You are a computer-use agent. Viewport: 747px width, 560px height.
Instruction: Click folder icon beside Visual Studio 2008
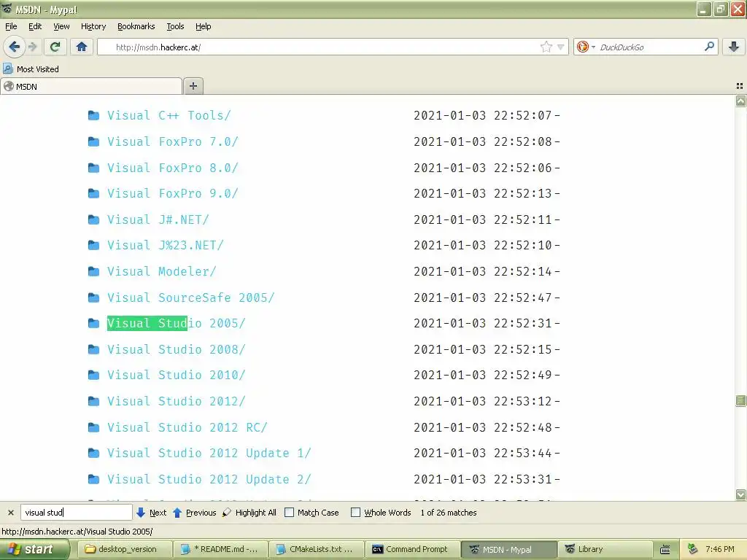(x=93, y=349)
